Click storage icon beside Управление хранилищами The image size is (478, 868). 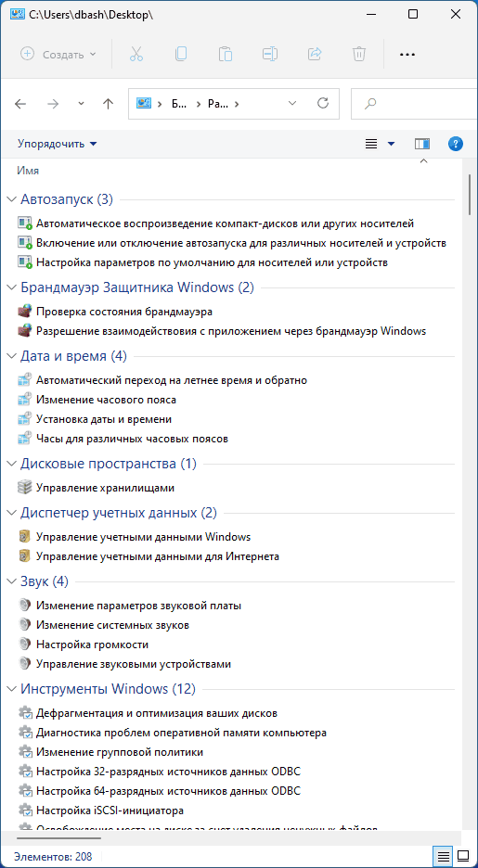click(24, 488)
